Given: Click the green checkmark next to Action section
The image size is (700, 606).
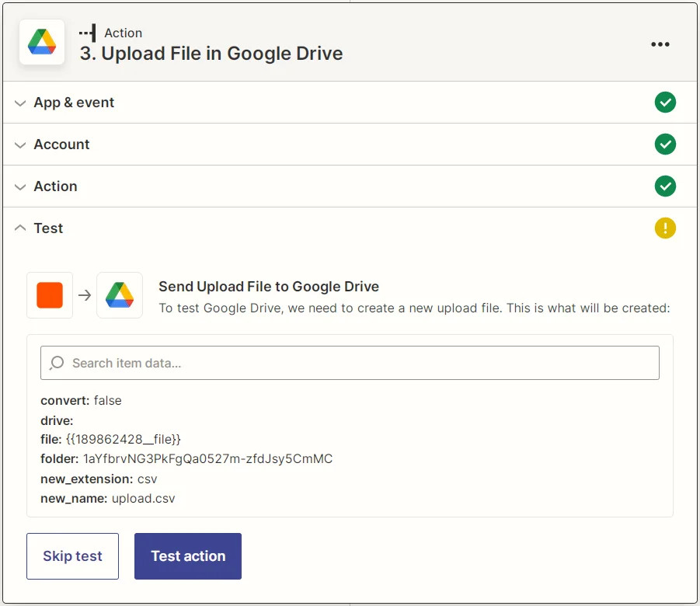Looking at the screenshot, I should click(x=665, y=186).
